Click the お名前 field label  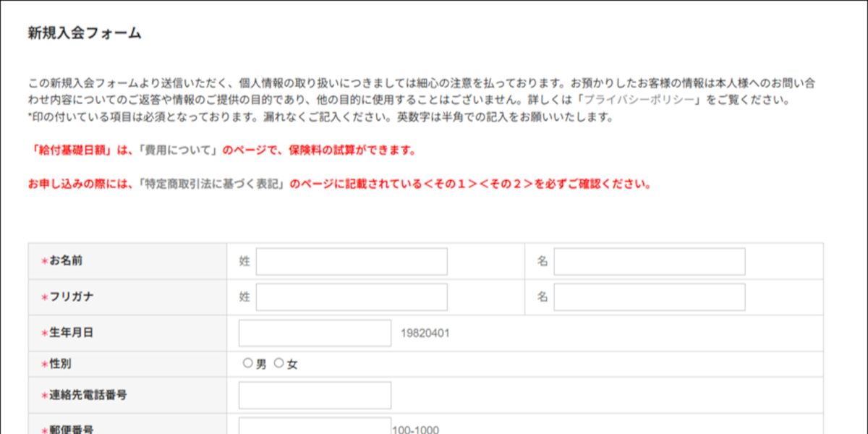(x=65, y=261)
